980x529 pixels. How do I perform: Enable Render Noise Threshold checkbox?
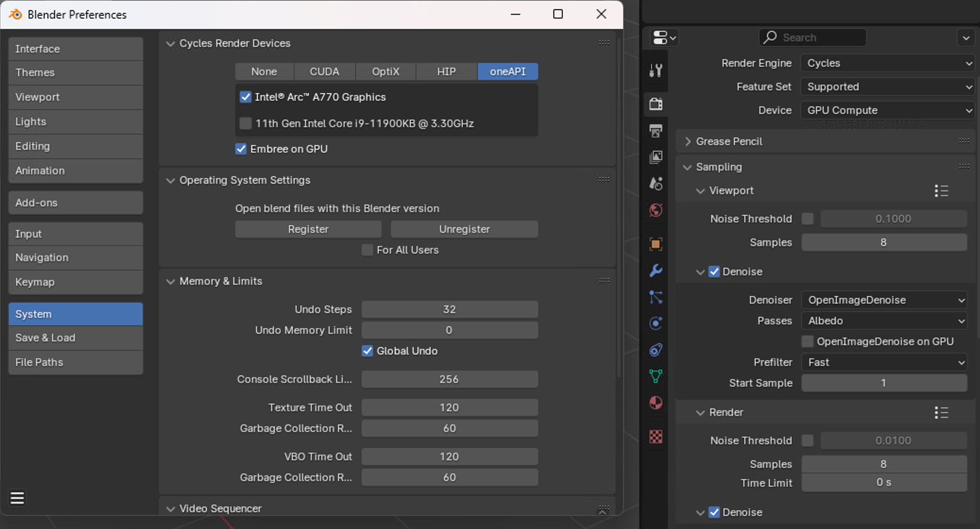[x=807, y=441]
